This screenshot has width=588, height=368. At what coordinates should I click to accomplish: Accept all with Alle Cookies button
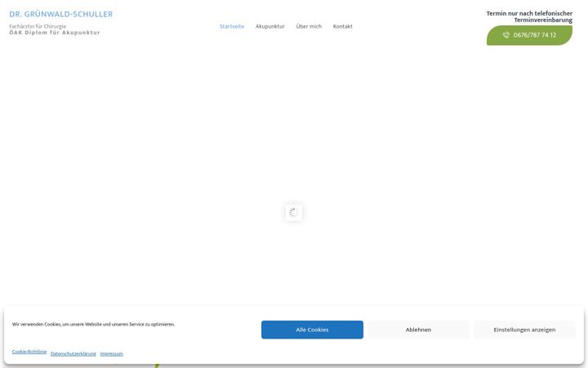tap(312, 330)
